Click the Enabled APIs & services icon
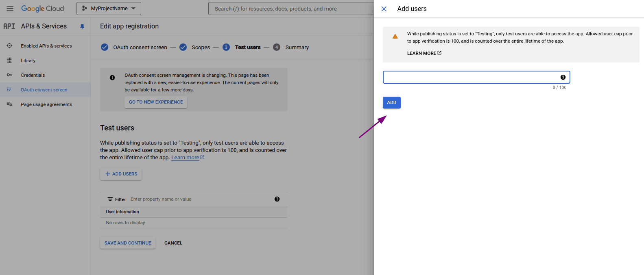Image resolution: width=644 pixels, height=275 pixels. tap(9, 46)
